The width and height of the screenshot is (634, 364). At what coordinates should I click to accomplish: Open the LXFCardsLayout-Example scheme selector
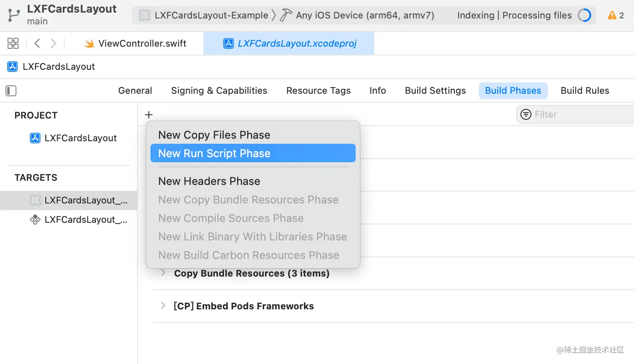205,16
